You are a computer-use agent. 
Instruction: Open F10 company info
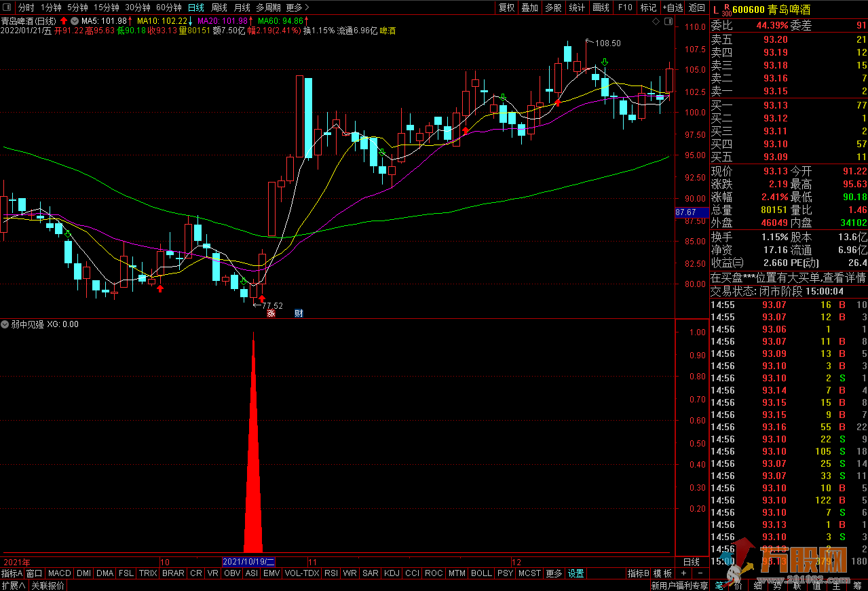[x=625, y=7]
